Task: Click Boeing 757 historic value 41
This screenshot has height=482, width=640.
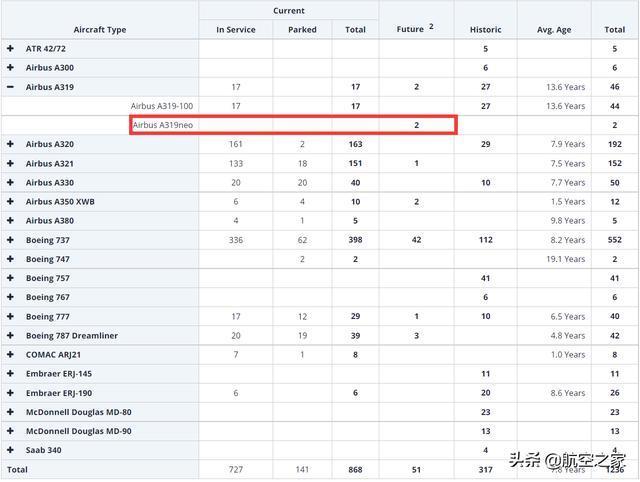Action: click(x=485, y=278)
